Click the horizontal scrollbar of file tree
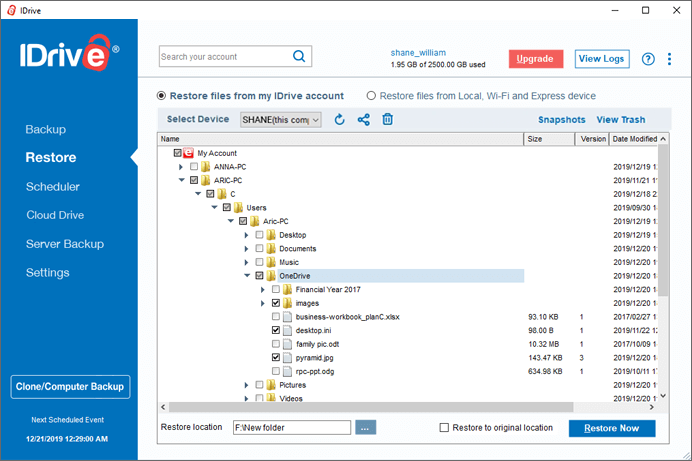The height and width of the screenshot is (461, 692). tap(371, 407)
